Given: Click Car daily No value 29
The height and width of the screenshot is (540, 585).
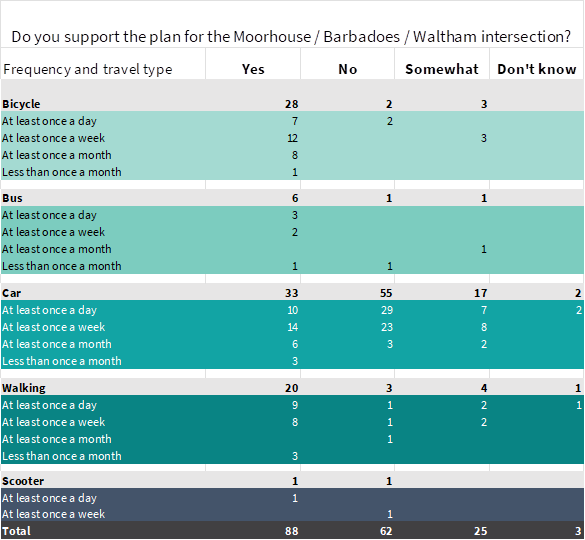Looking at the screenshot, I should point(387,310).
